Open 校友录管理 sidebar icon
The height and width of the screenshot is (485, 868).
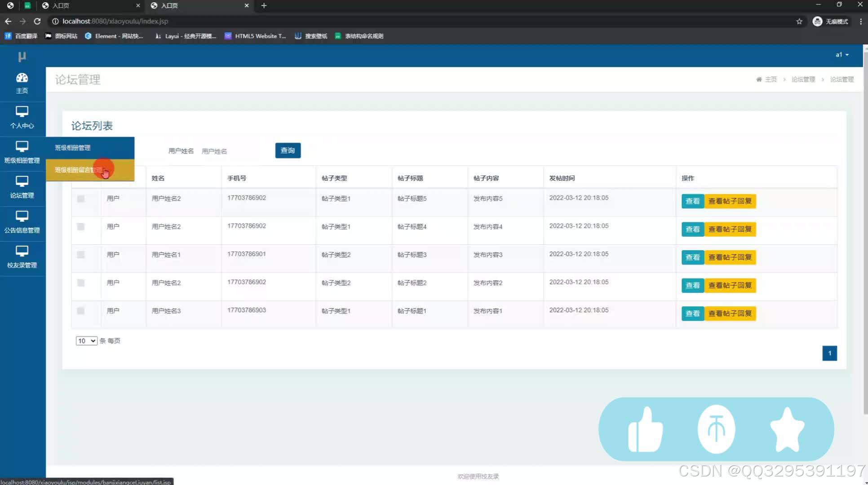[x=22, y=251]
